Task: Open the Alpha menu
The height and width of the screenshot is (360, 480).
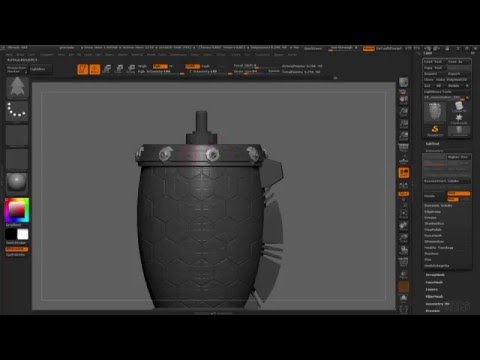Action: tap(9, 55)
